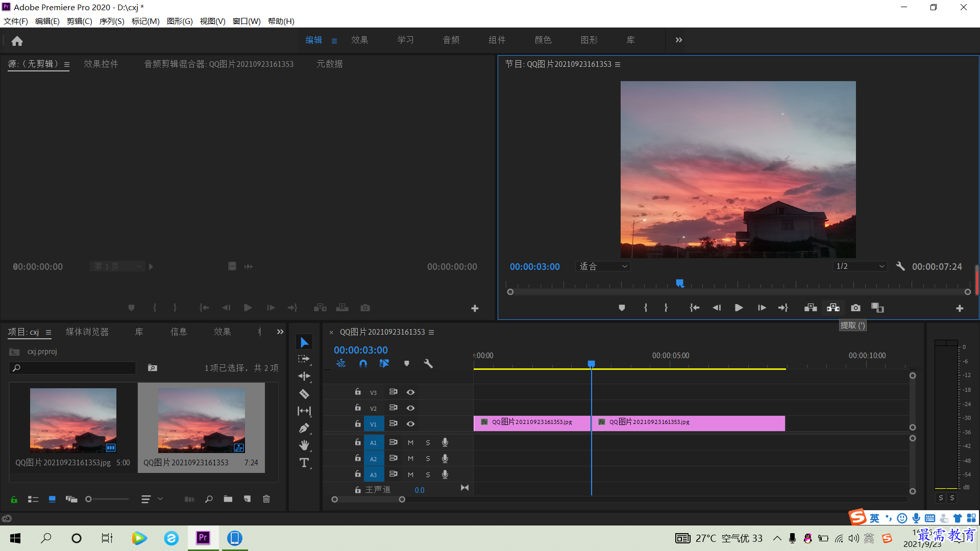Add marker on the timeline

pyautogui.click(x=407, y=364)
